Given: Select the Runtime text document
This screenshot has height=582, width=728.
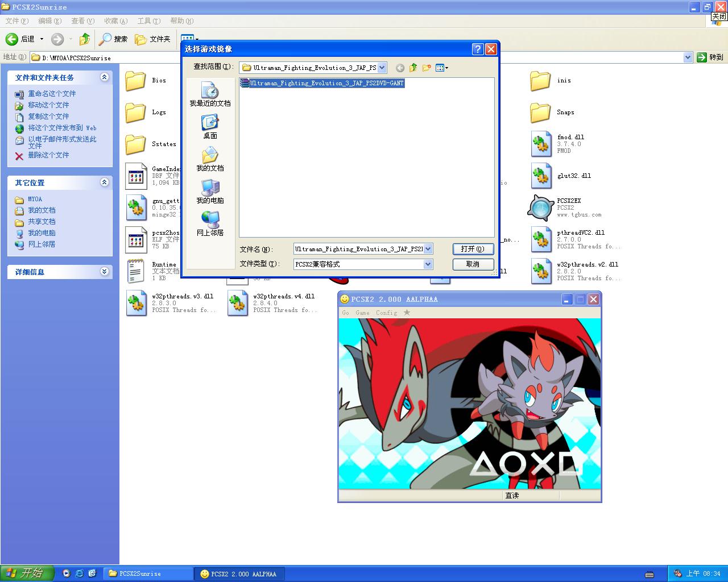Looking at the screenshot, I should coord(151,272).
